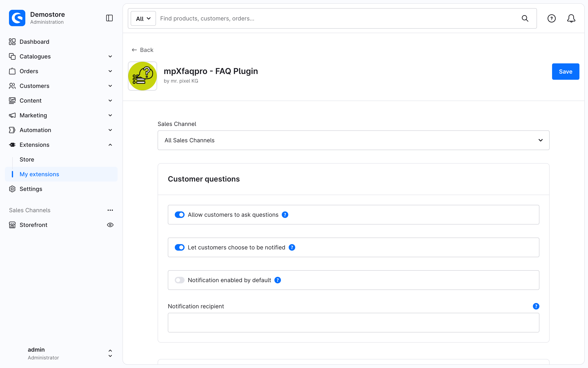Click the FAQ plugin logo thumbnail
Image resolution: width=588 pixels, height=368 pixels.
click(x=142, y=76)
